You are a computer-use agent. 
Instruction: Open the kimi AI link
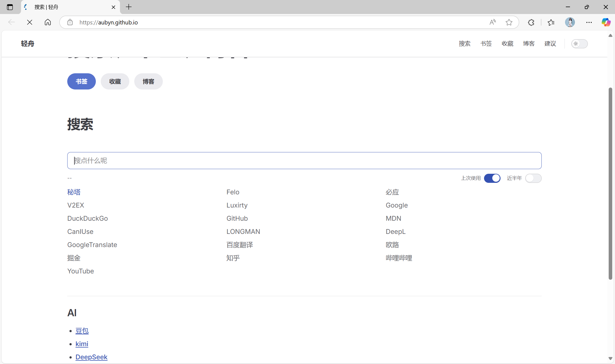(82, 344)
